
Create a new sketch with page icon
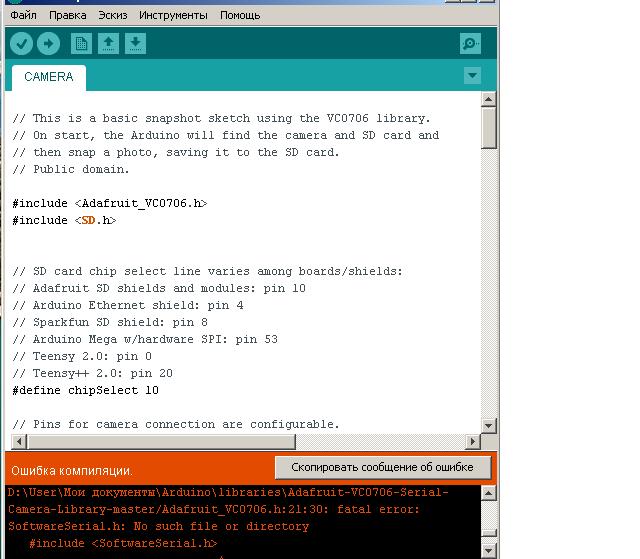[x=81, y=43]
